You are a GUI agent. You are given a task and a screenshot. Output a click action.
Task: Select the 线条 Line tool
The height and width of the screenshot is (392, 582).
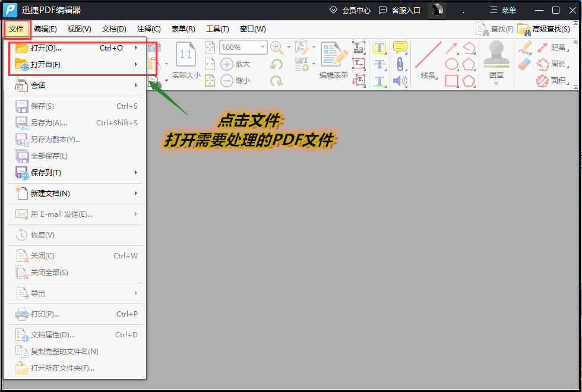tap(428, 60)
